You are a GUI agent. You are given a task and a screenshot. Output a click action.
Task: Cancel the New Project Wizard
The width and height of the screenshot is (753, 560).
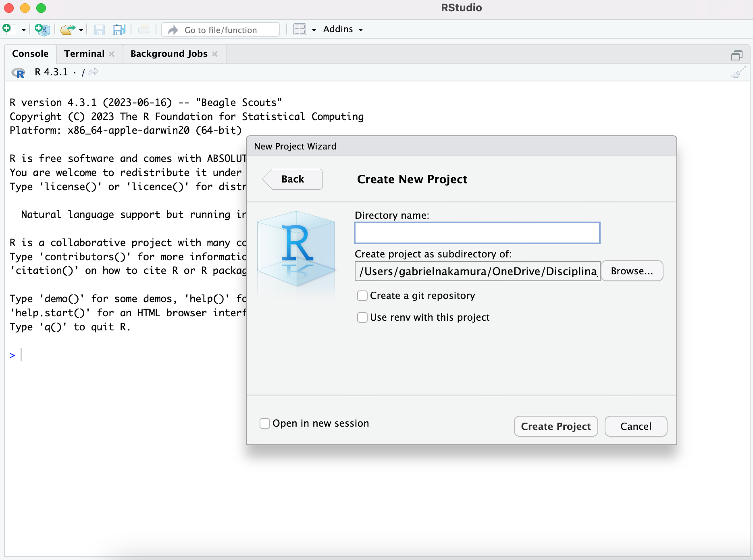(x=636, y=426)
